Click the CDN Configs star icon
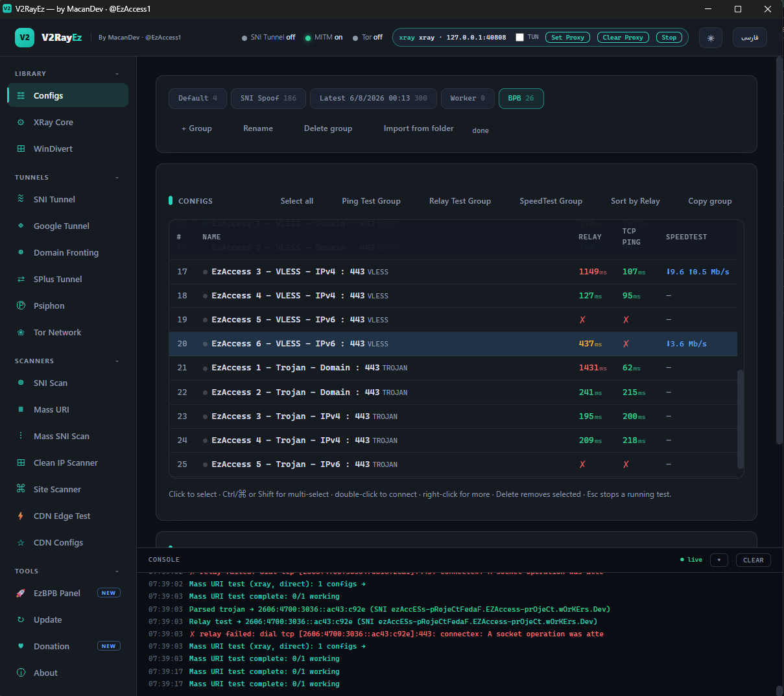 click(21, 542)
